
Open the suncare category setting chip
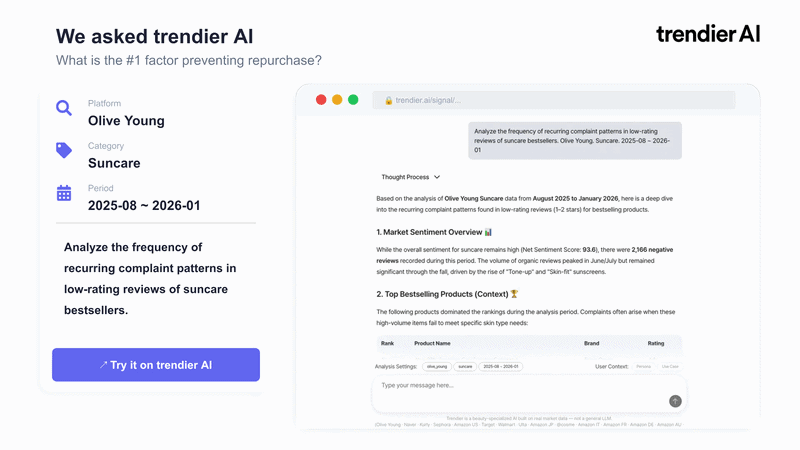[x=465, y=367]
